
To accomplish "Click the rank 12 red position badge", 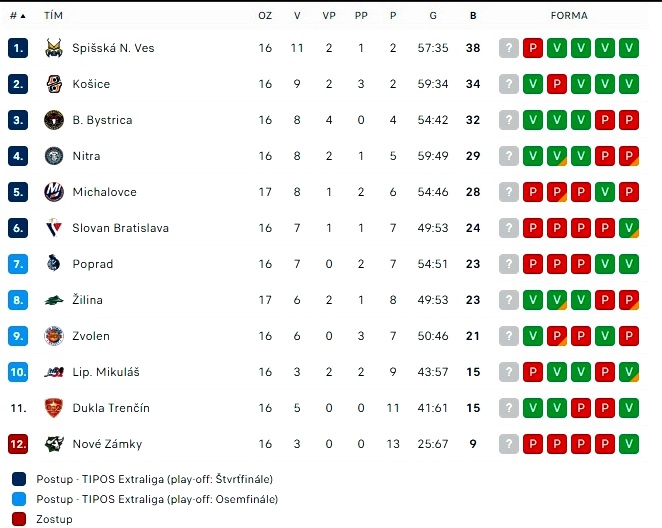I will pos(18,444).
